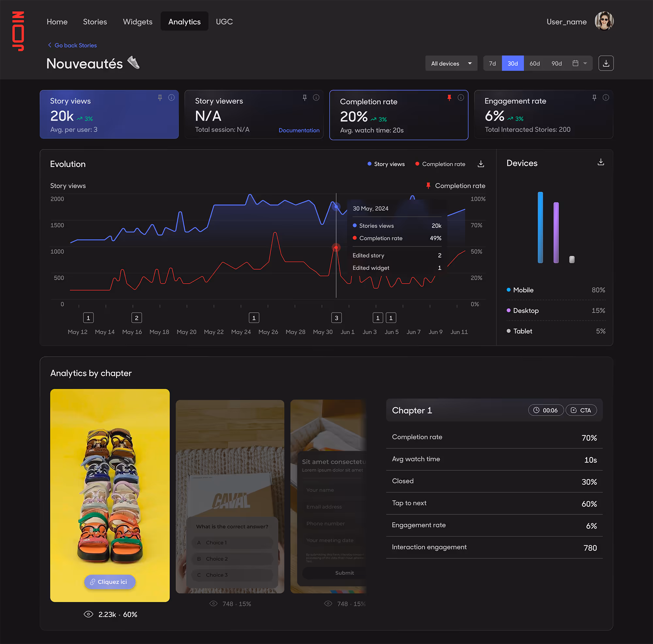Click the export download button beside date range

[x=606, y=63]
